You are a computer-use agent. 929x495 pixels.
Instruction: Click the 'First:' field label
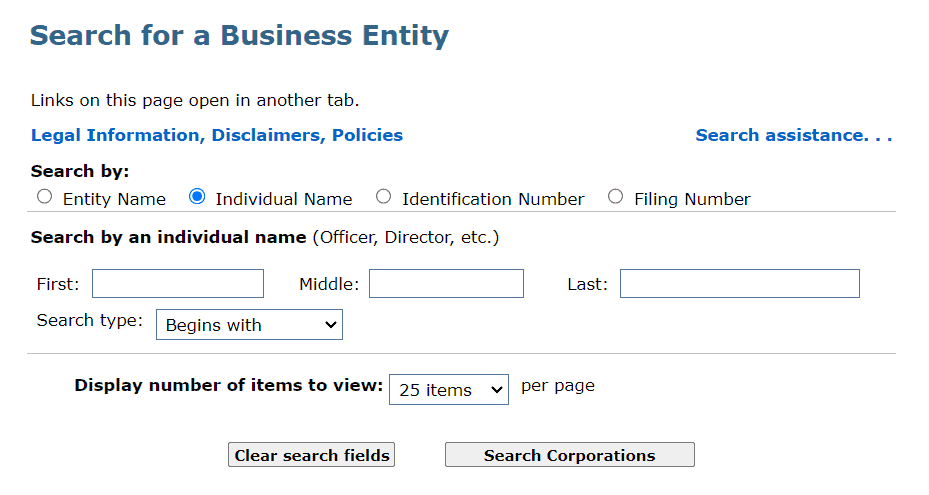click(58, 284)
